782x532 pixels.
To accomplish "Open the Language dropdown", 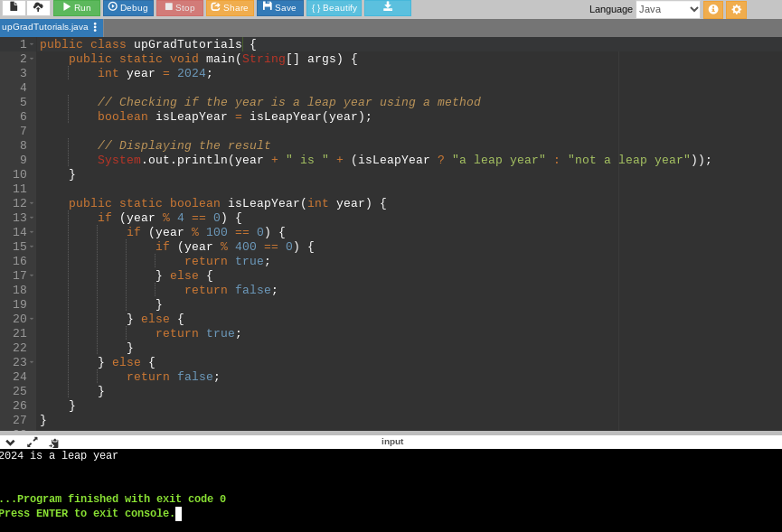I will pyautogui.click(x=669, y=9).
